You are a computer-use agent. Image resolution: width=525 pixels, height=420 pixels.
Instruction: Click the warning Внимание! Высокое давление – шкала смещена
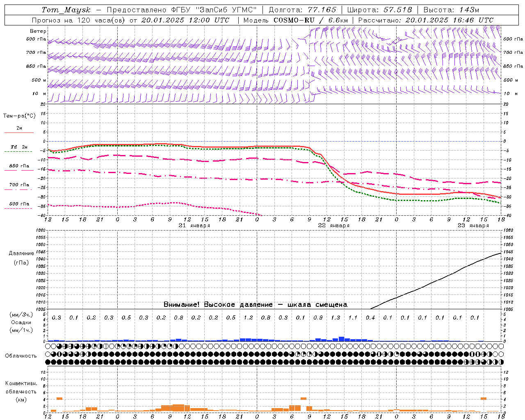256,304
